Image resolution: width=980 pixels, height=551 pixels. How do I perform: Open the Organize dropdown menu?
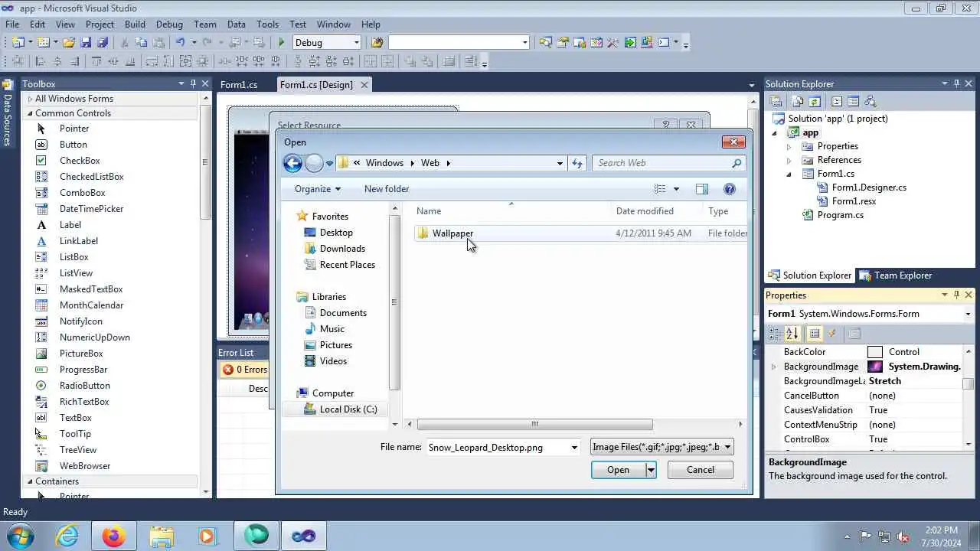[317, 189]
